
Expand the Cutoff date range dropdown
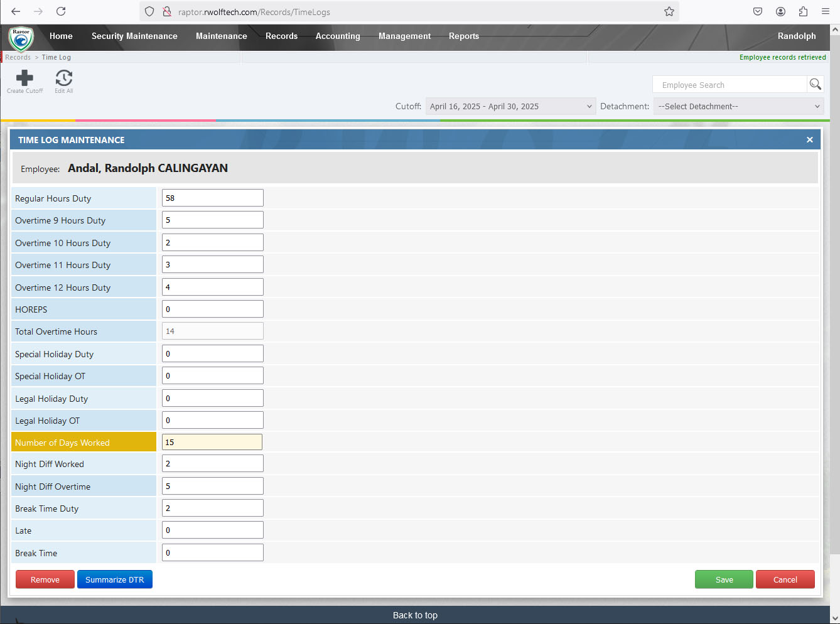pos(510,106)
